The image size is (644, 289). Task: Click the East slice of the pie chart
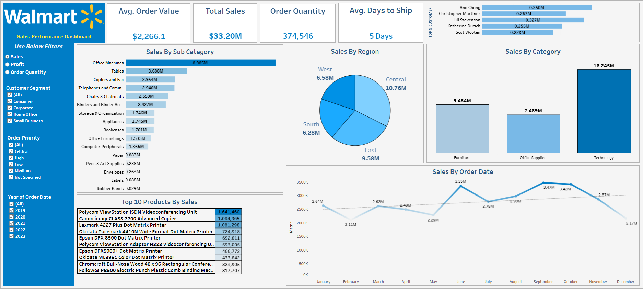pos(360,129)
